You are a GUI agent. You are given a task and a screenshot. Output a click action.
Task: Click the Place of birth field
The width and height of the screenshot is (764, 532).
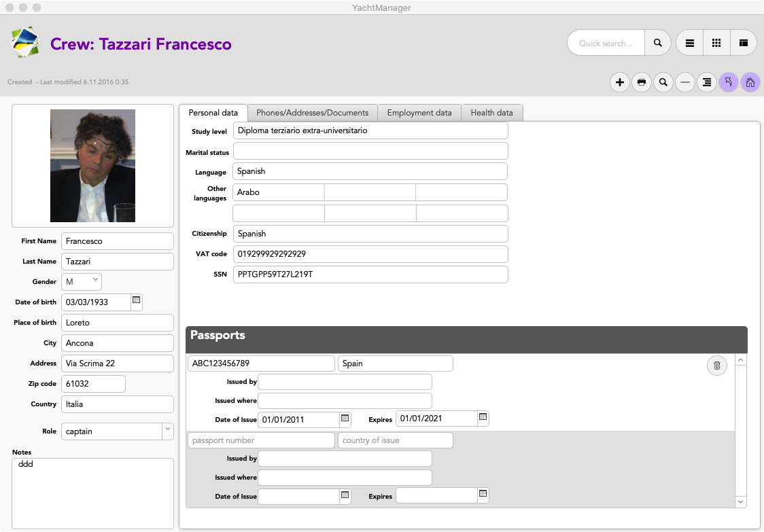[118, 323]
